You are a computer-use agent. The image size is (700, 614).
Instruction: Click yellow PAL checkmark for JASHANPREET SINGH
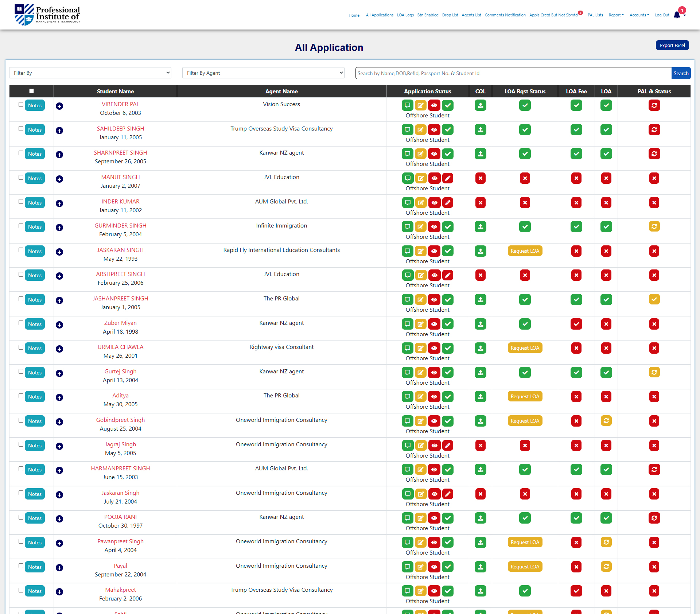click(x=654, y=299)
